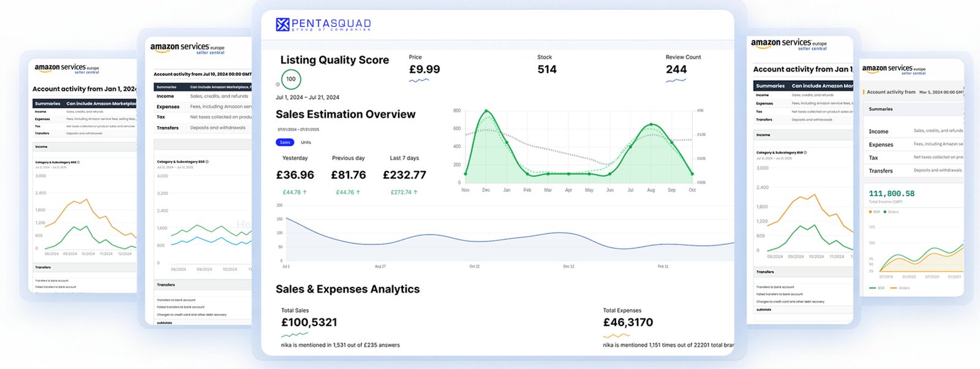The height and width of the screenshot is (369, 980).
Task: Click the Amazon services logo in the Jul 10 card
Action: (x=187, y=48)
